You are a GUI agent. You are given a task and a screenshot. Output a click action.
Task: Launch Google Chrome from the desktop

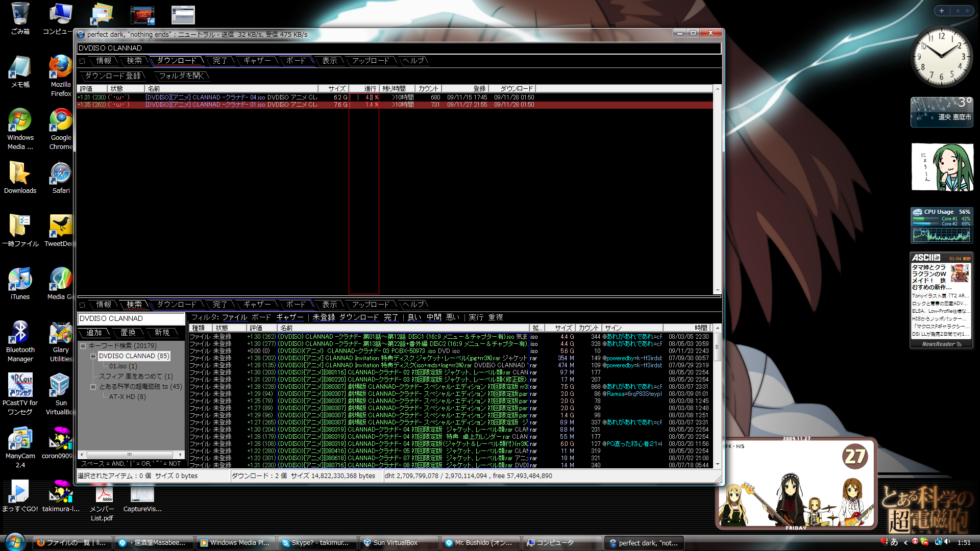click(61, 129)
